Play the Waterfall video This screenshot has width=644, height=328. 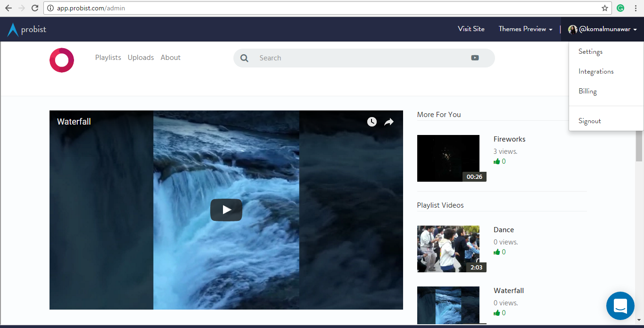[226, 210]
